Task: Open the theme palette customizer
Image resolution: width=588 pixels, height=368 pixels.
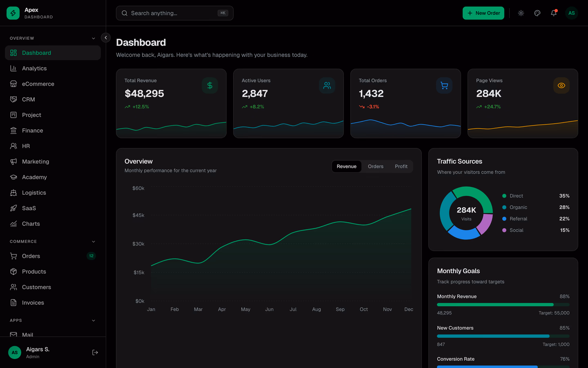Action: (537, 13)
